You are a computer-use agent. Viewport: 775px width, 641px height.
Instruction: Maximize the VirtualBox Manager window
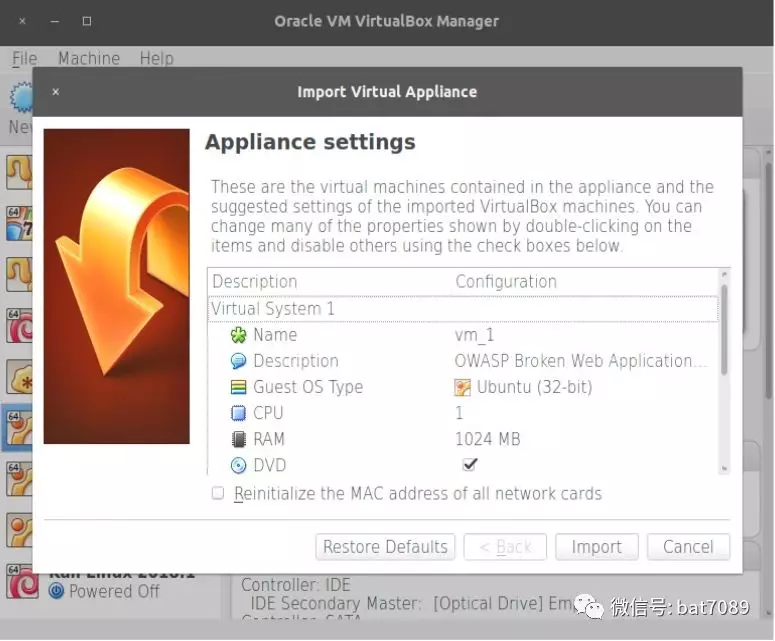[x=86, y=21]
